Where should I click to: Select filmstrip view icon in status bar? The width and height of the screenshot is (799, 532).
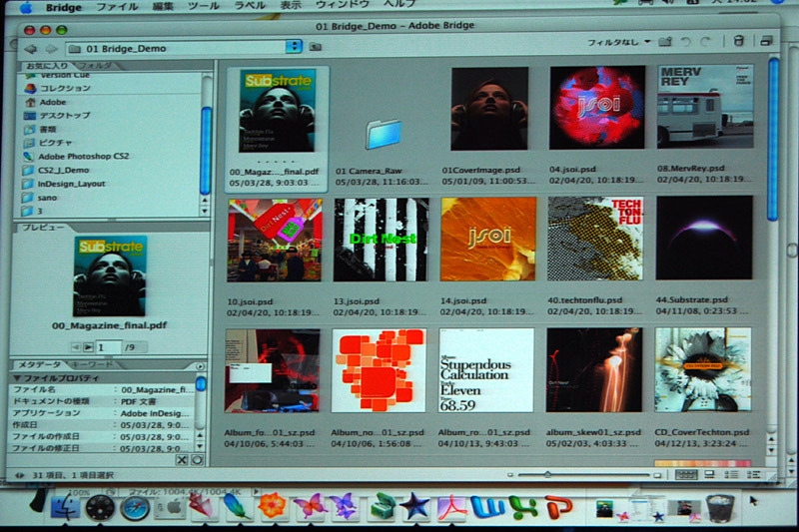coord(709,474)
